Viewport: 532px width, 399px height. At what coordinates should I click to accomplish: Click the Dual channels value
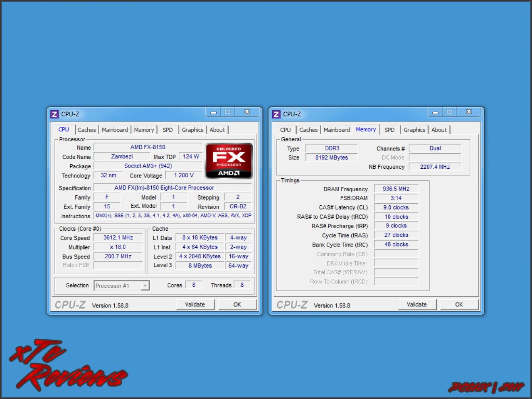(435, 148)
